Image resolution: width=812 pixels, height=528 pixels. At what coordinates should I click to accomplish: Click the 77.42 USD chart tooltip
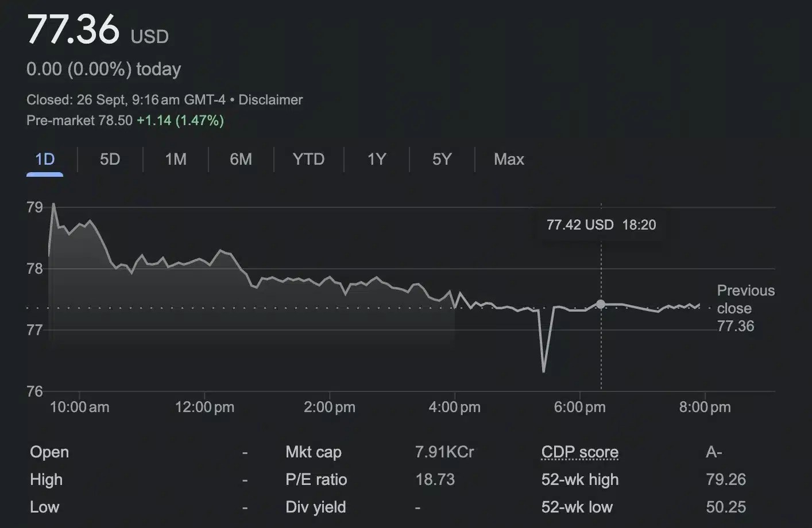tap(601, 224)
